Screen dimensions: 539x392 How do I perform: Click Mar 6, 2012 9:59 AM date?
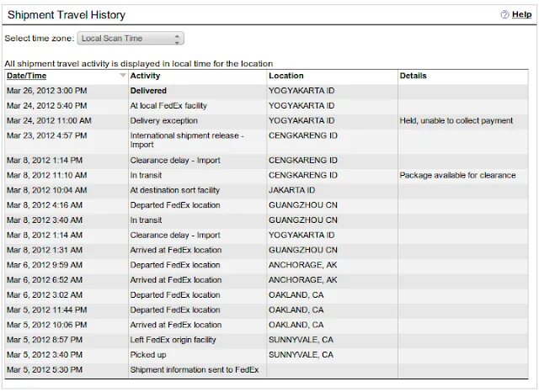click(45, 265)
